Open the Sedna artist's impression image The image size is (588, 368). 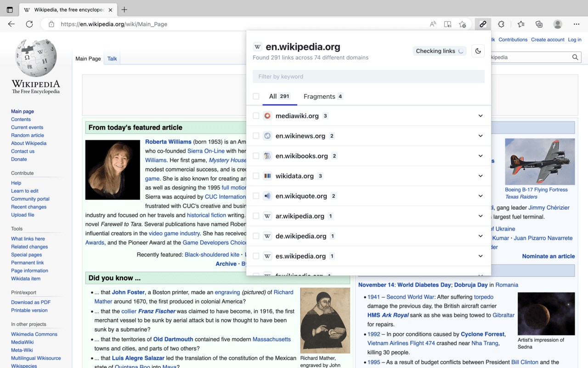(x=546, y=314)
